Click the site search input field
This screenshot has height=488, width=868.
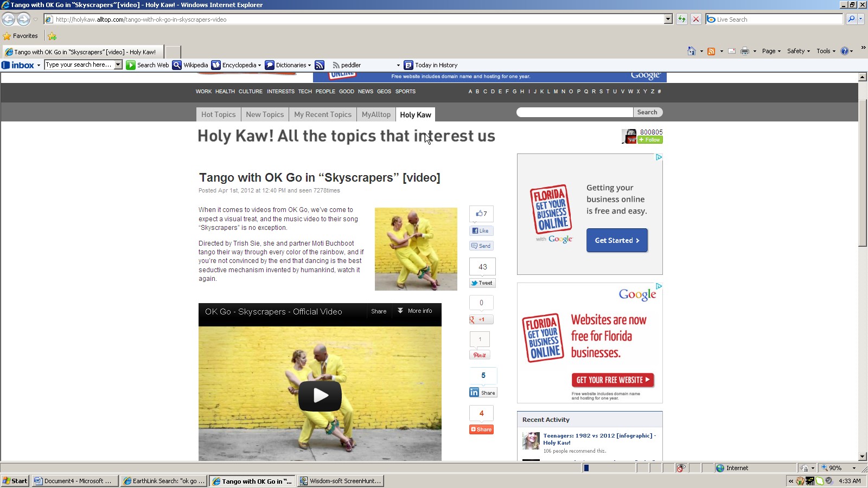[575, 112]
